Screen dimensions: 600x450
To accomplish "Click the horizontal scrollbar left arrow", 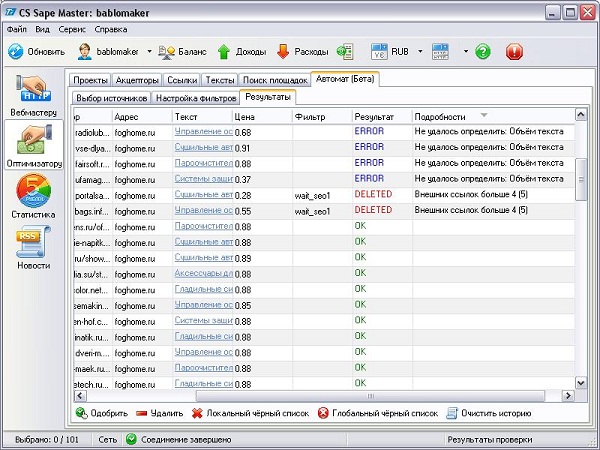I will 80,396.
